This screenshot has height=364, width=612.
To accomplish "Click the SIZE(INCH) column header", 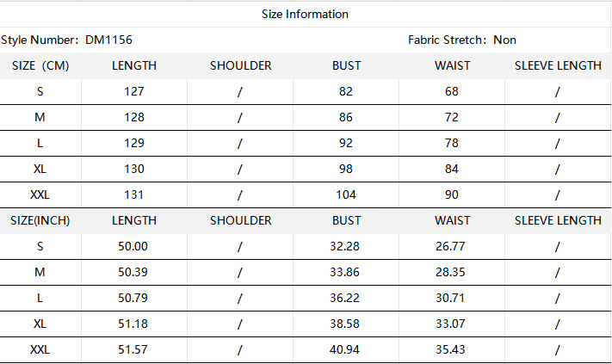I will (x=40, y=220).
